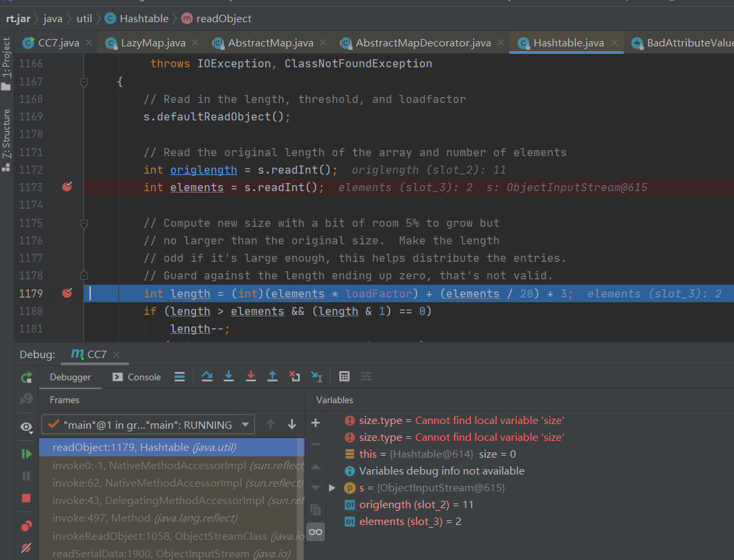
Task: Click the Step Out icon
Action: pyautogui.click(x=272, y=376)
